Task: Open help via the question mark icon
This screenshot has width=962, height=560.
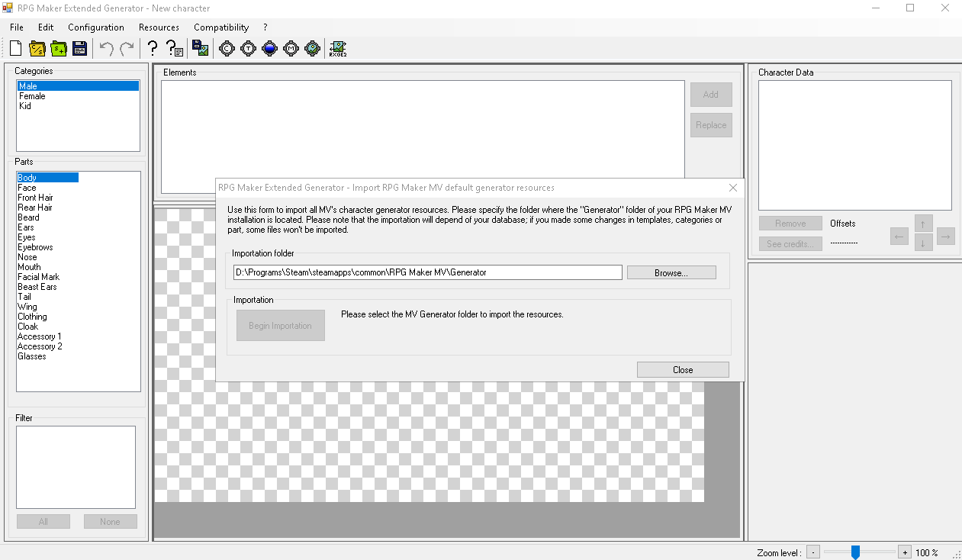Action: (153, 49)
